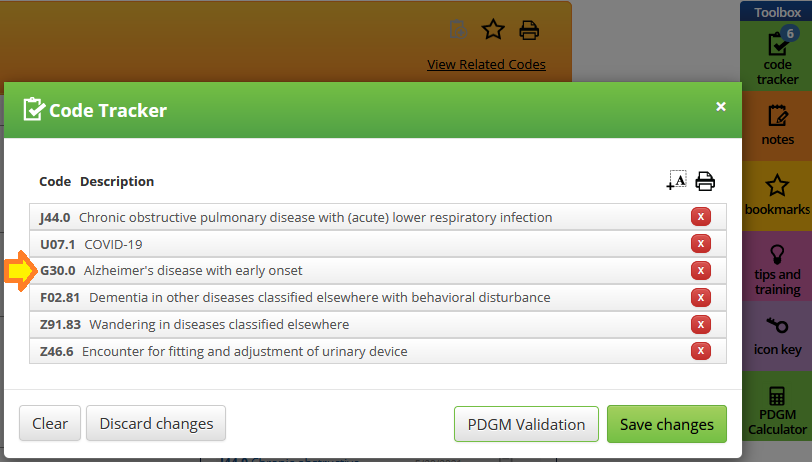Open the notes tool in Toolbox
Screen dimensions: 812x462
point(777,126)
